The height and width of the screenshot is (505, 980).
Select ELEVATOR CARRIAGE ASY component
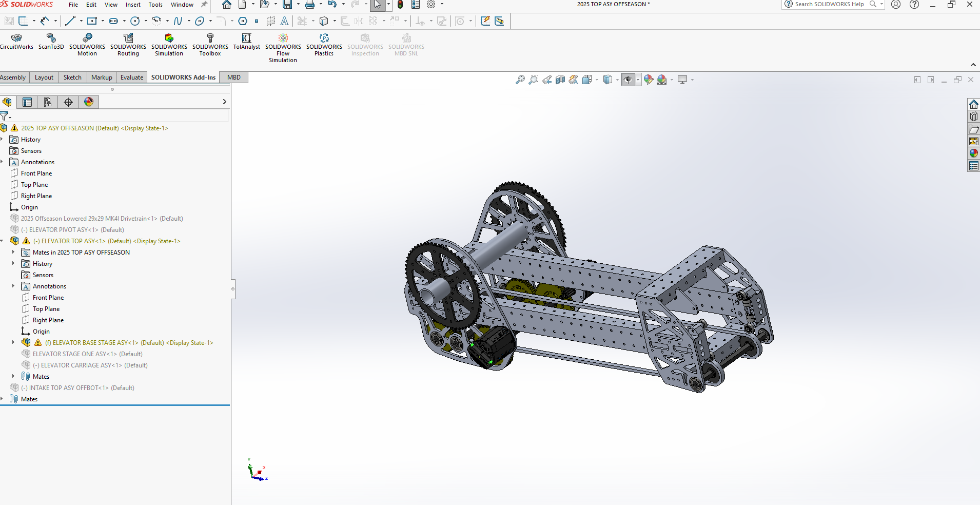[89, 365]
